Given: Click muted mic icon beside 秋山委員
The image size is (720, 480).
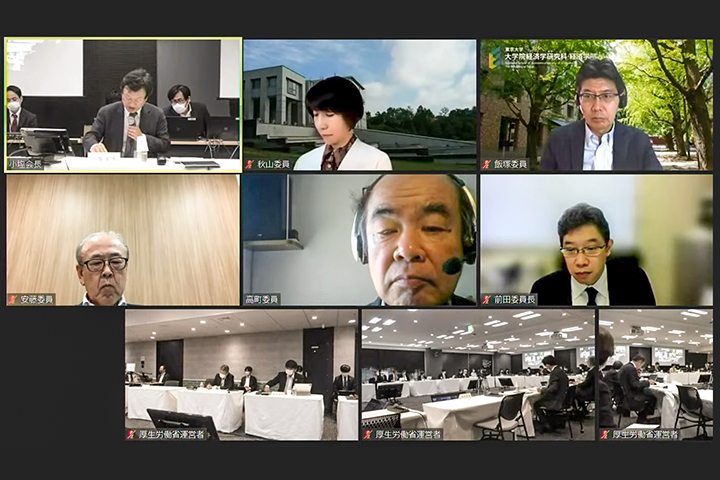Looking at the screenshot, I should (250, 164).
